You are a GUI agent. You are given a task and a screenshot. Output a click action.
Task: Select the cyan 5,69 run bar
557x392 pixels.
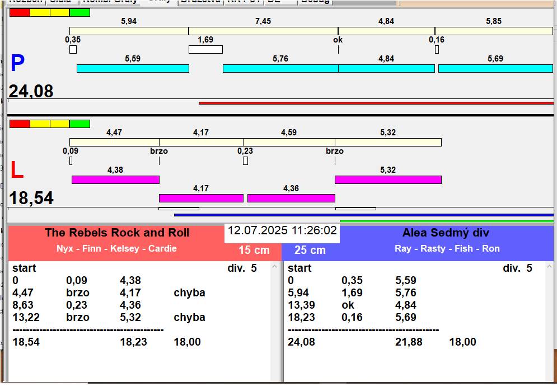point(495,68)
